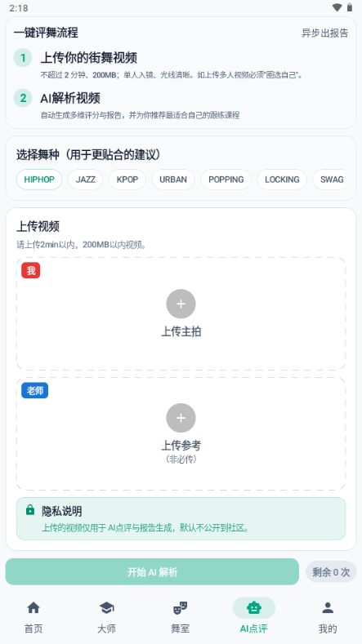Viewport: 362px width, 644px height.
Task: Open the 我的 profile icon
Action: [328, 607]
